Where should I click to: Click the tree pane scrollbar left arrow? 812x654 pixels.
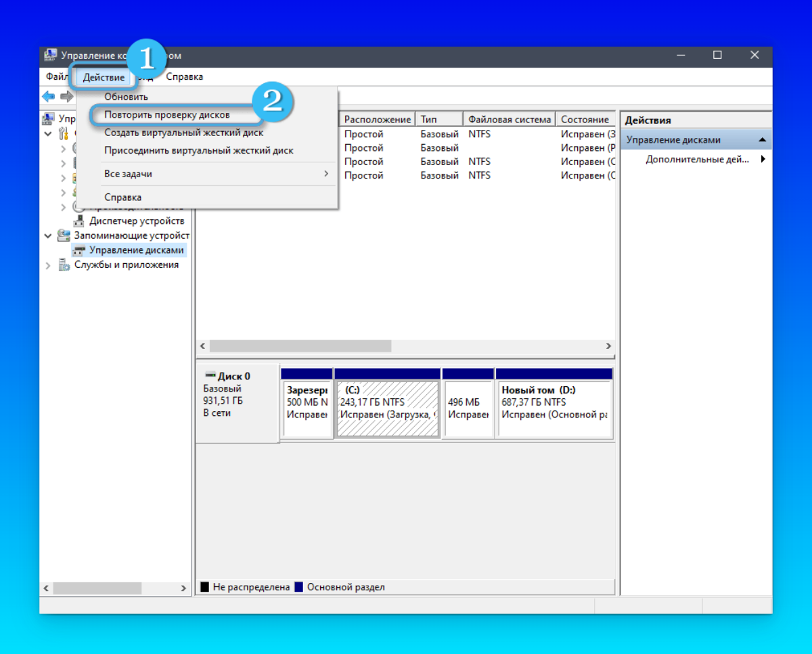coord(47,588)
